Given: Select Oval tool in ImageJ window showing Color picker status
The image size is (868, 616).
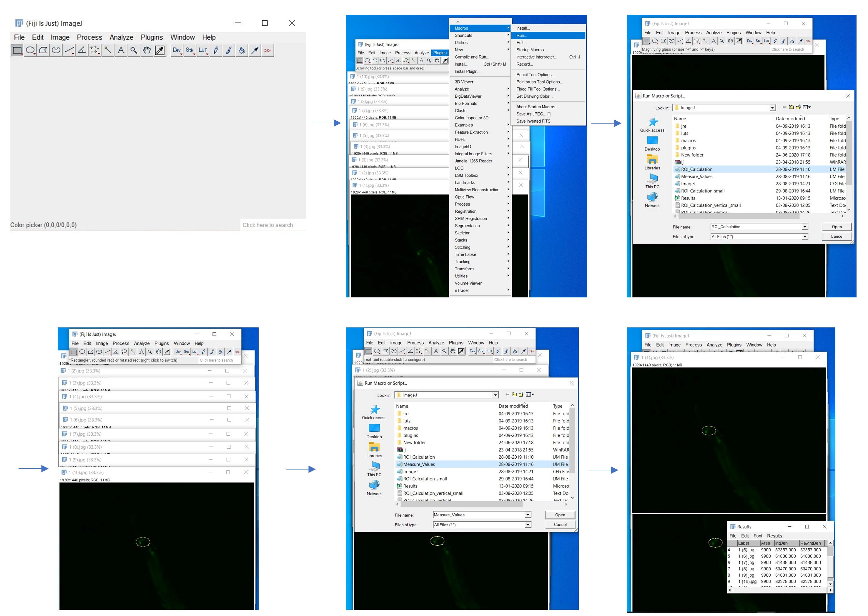Looking at the screenshot, I should coord(30,50).
